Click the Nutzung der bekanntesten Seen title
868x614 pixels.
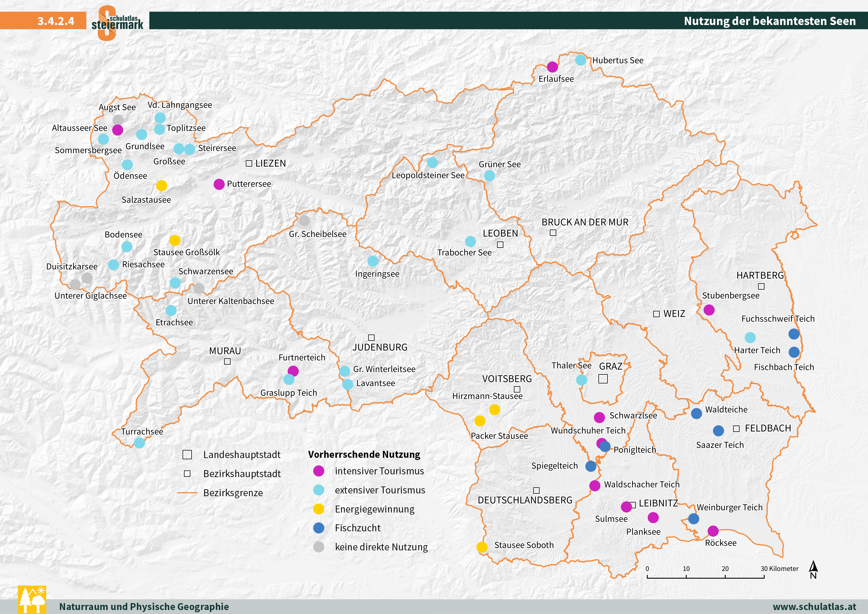coord(770,21)
